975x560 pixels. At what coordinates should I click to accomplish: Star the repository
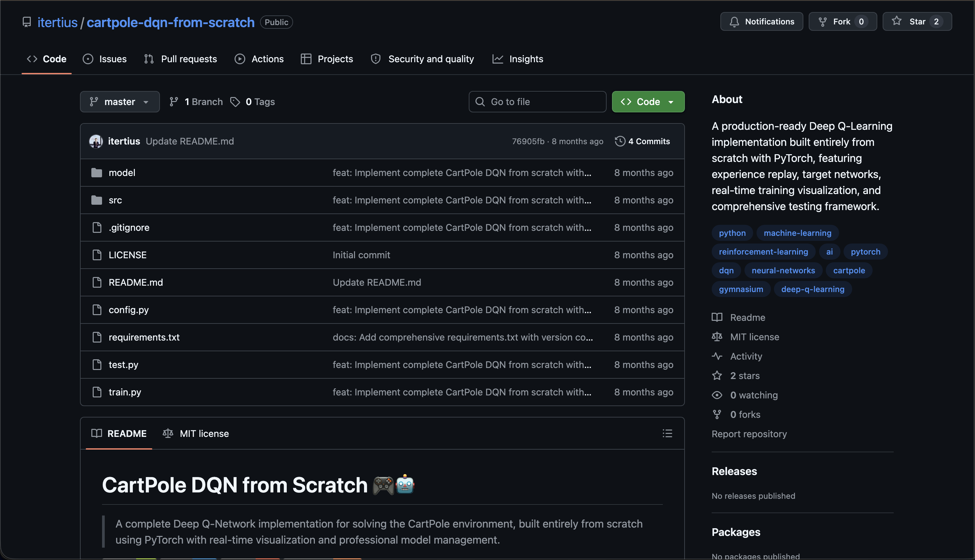pyautogui.click(x=917, y=21)
